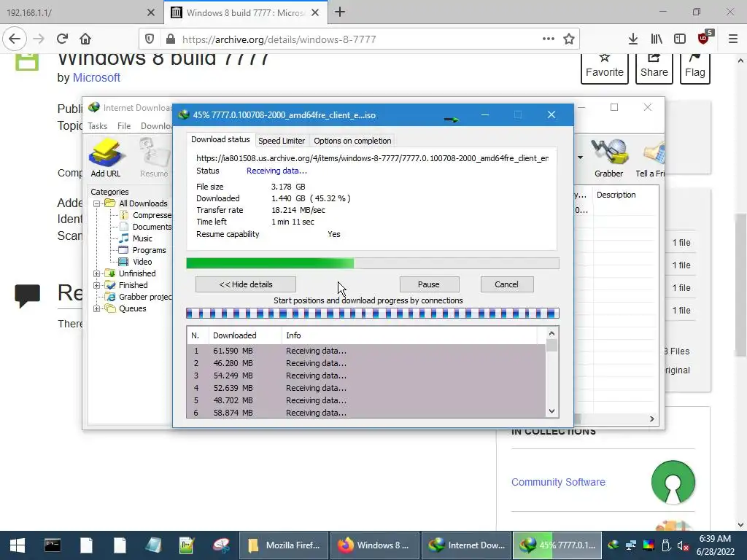The image size is (747, 560).
Task: Open page actions three-dots menu
Action: tap(549, 39)
